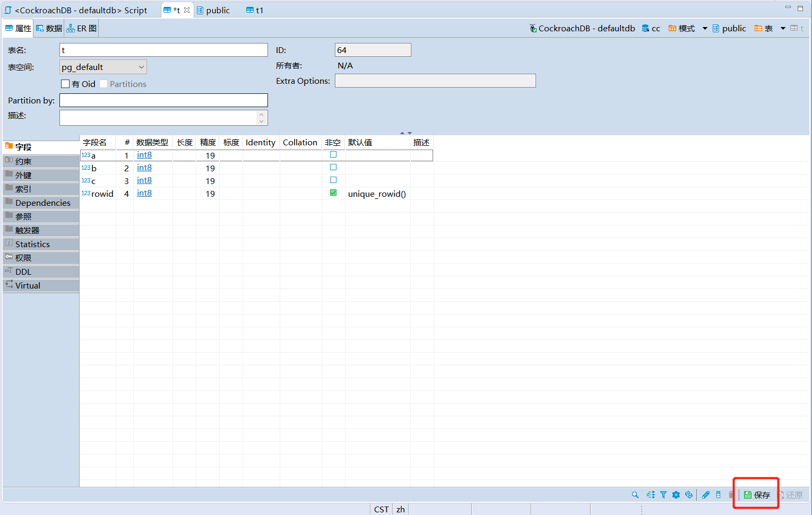This screenshot has height=515, width=812.
Task: Switch to the 属性 properties tab
Action: [19, 29]
